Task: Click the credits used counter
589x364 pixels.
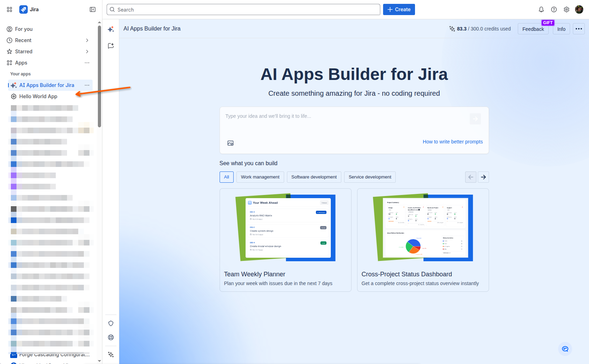Action: click(484, 29)
